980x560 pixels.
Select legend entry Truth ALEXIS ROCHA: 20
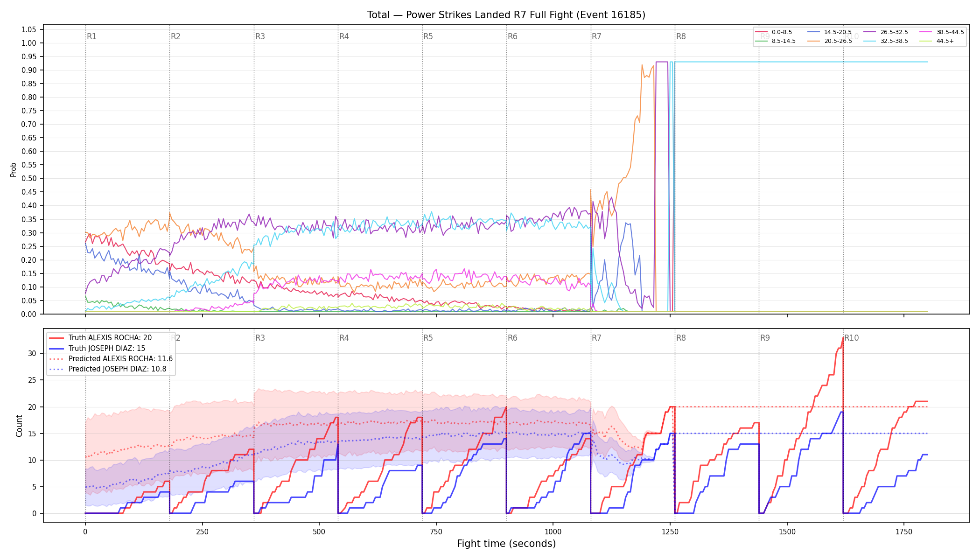pos(100,338)
